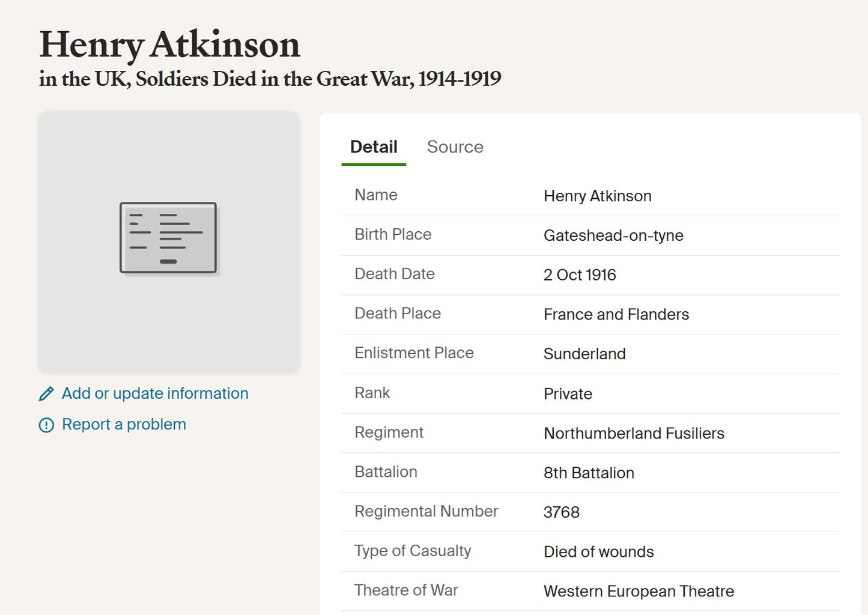Click the Private rank value
This screenshot has width=868, height=615.
point(568,394)
